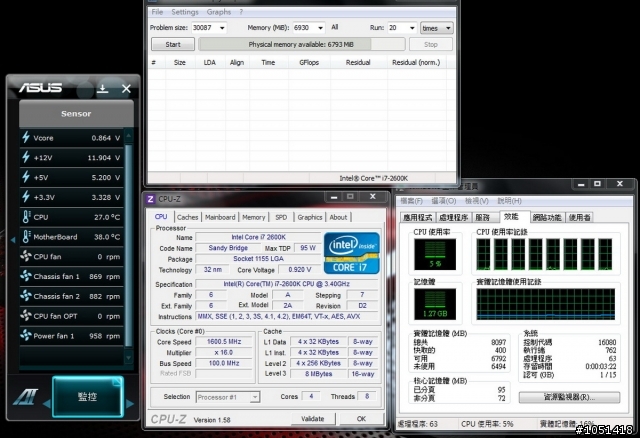Switch to 使用者 tab in Task Manager
The height and width of the screenshot is (438, 640).
coord(579,218)
